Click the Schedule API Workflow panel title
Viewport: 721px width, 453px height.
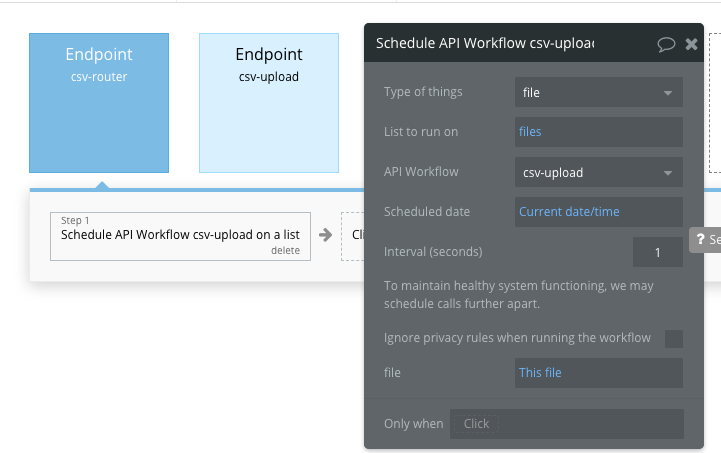click(484, 44)
